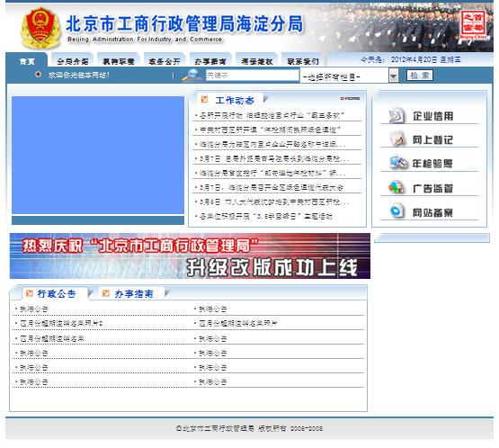Open the 消保维权 navigation tab
499x448 pixels.
pyautogui.click(x=256, y=61)
